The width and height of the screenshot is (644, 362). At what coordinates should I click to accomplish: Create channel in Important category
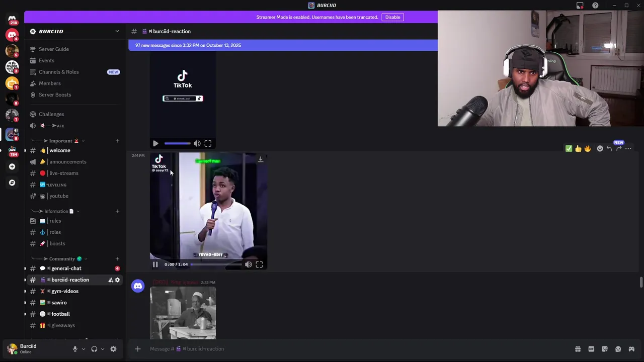point(117,141)
